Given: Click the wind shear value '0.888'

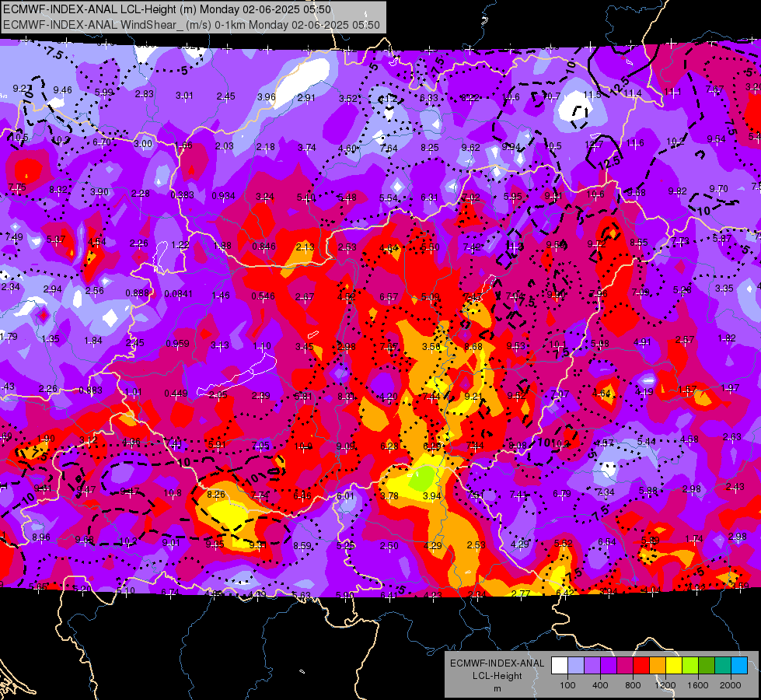Looking at the screenshot, I should point(138,293).
